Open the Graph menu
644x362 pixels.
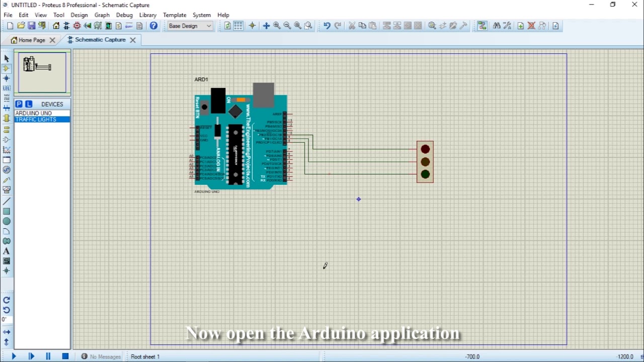[x=102, y=15]
